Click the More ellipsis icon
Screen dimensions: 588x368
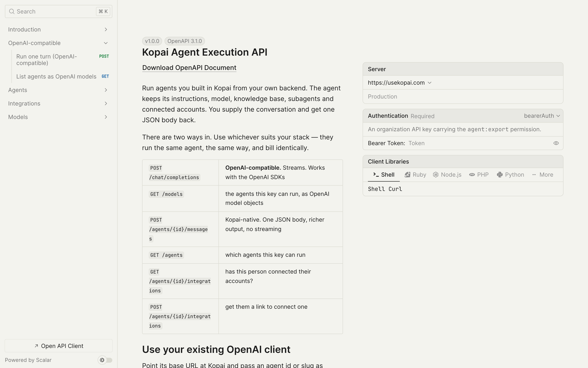534,175
